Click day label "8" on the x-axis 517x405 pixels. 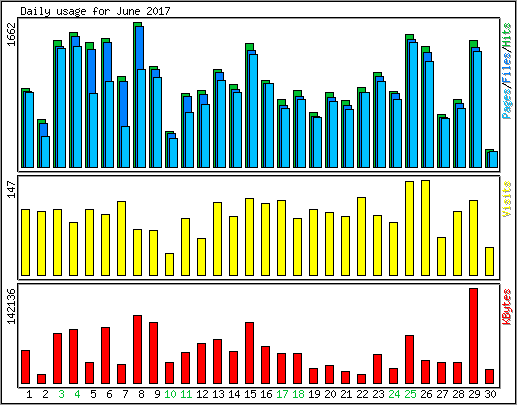point(141,394)
